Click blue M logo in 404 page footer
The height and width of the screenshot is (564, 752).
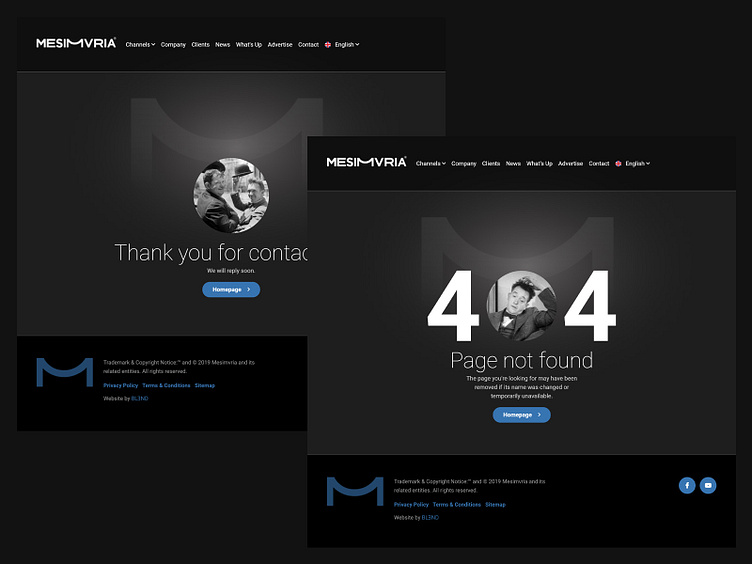[355, 491]
